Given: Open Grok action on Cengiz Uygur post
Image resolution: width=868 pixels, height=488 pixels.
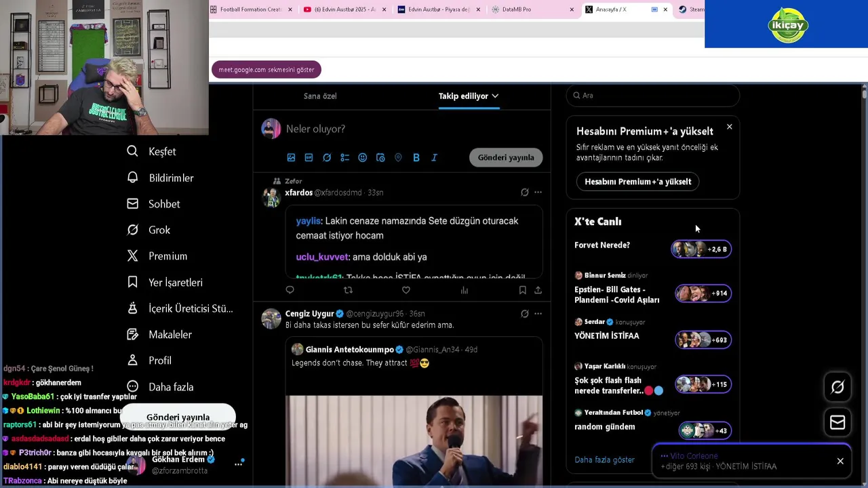Looking at the screenshot, I should (x=524, y=314).
